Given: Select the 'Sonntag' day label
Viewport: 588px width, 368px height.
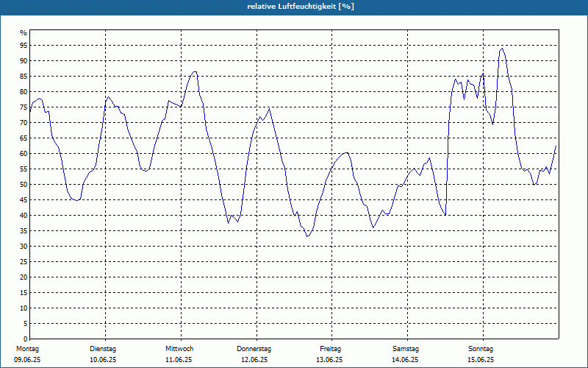Looking at the screenshot, I should (481, 349).
